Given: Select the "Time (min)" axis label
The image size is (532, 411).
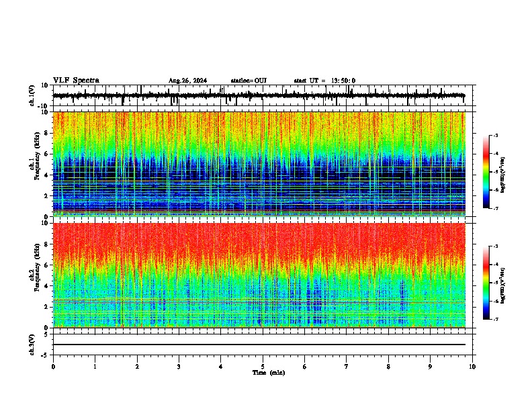Looking at the screenshot, I should [x=269, y=373].
